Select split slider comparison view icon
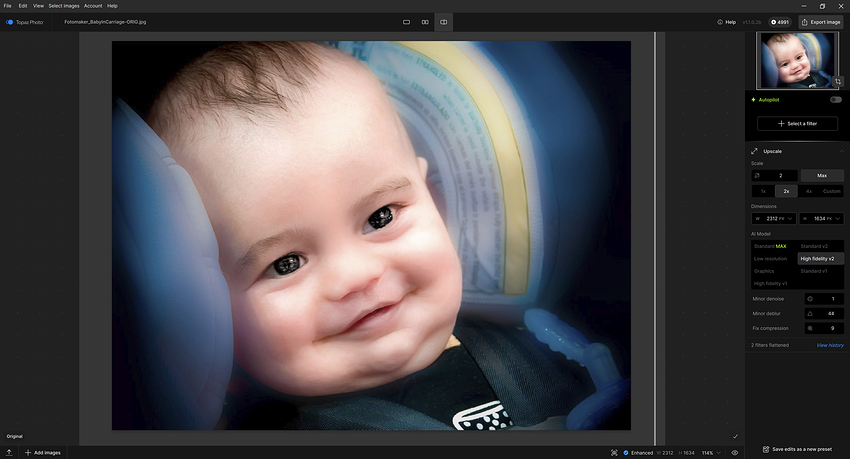The width and height of the screenshot is (850, 459). [444, 21]
